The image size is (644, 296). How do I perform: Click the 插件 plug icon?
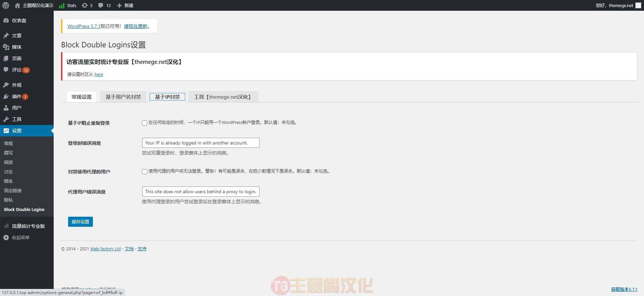pyautogui.click(x=6, y=96)
